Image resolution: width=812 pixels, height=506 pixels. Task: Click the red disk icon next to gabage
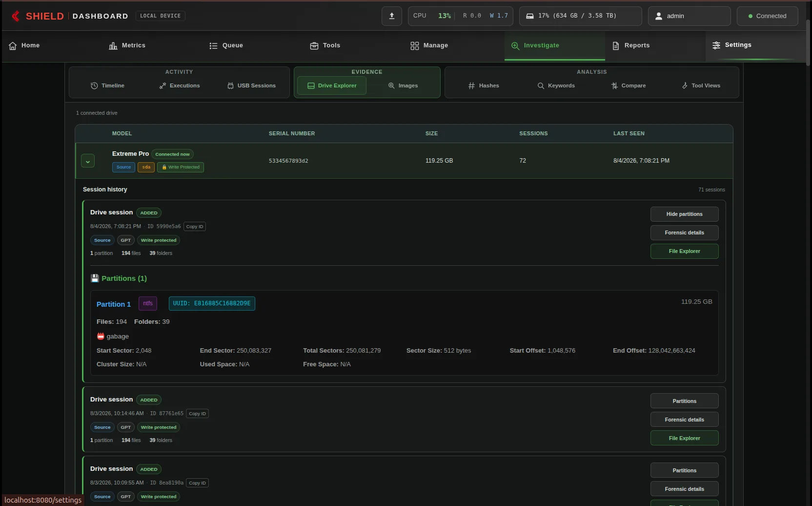pos(101,336)
